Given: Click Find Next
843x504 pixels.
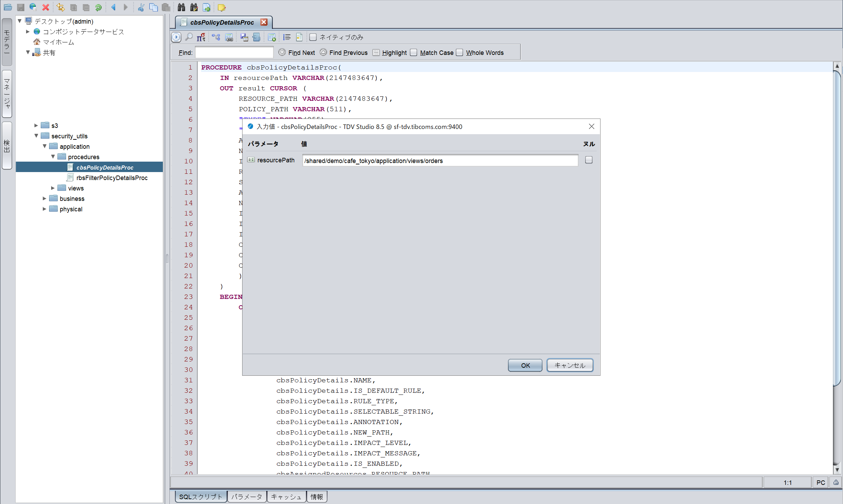Looking at the screenshot, I should click(297, 52).
